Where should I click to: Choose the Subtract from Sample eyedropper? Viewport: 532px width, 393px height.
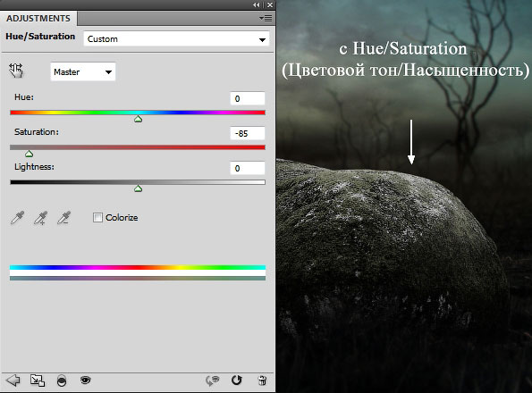point(63,218)
